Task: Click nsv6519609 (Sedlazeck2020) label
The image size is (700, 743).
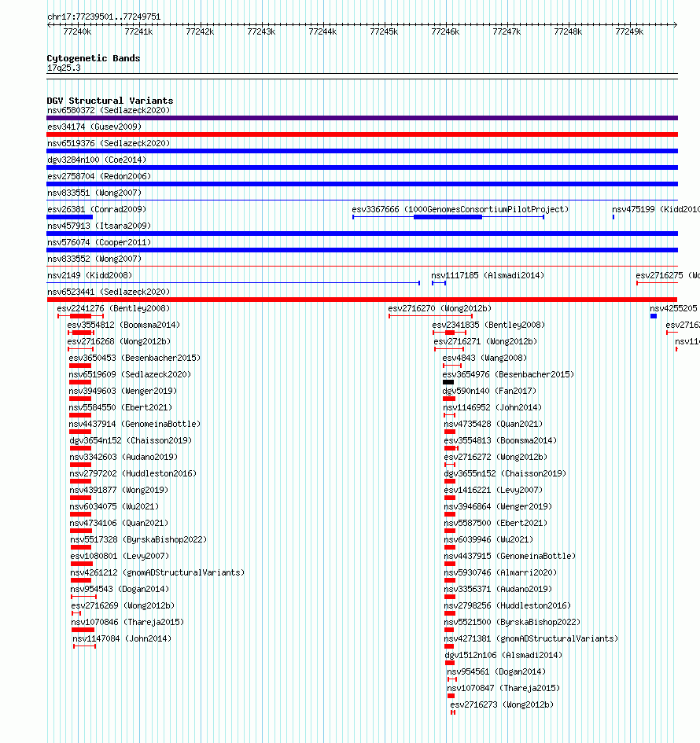Action: [x=130, y=375]
